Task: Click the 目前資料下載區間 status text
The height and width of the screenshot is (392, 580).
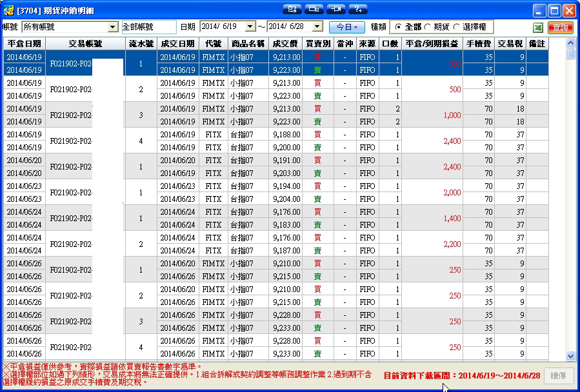Action: tap(462, 376)
